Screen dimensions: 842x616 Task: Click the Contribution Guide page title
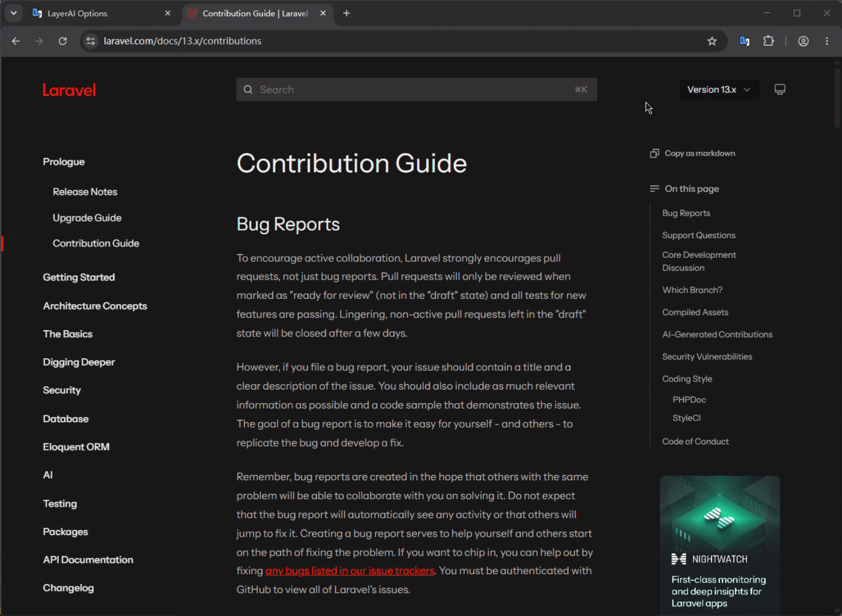(x=351, y=164)
